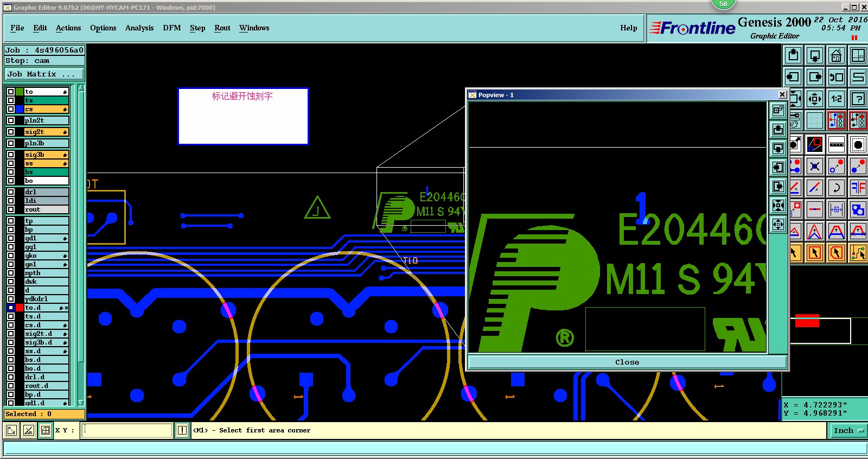
Task: Click the X Y coordinate input field
Action: coord(127,431)
